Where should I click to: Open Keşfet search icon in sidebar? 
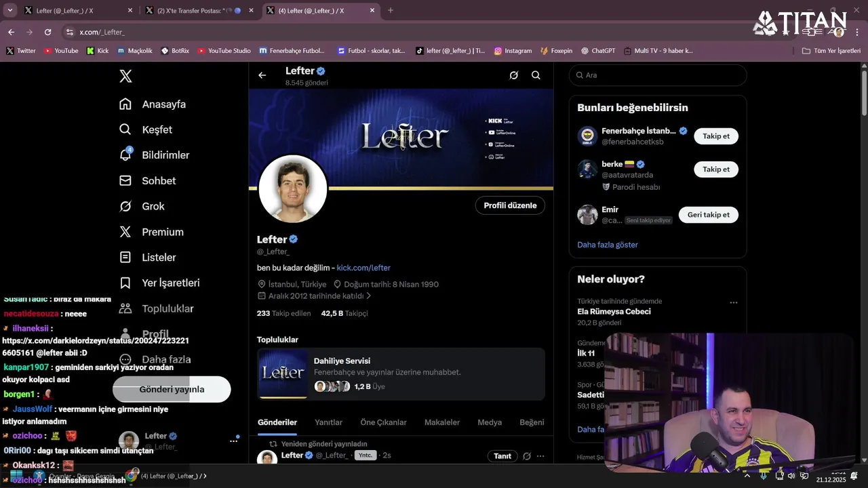point(125,129)
